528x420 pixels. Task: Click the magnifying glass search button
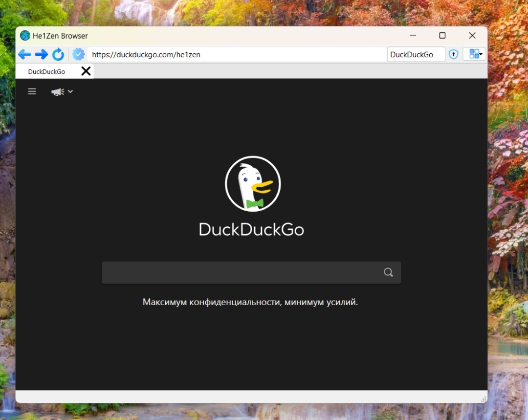(388, 272)
